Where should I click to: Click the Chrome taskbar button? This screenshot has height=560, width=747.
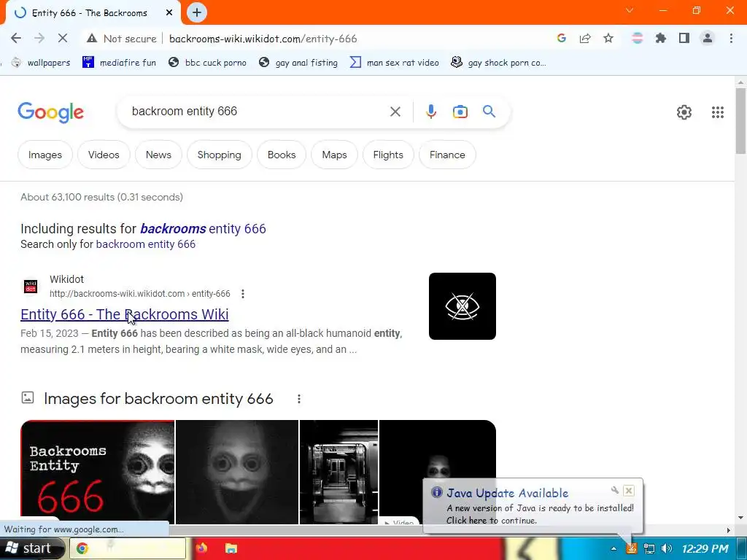coord(128,548)
